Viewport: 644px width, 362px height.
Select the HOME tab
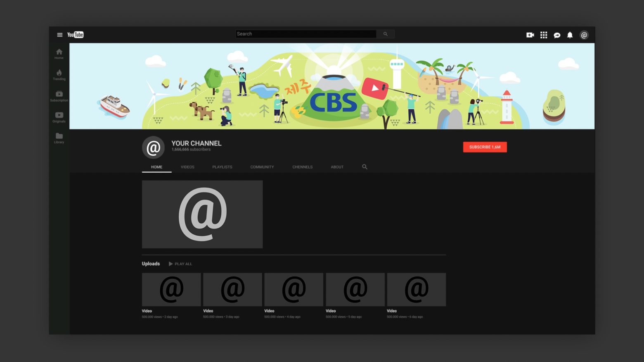pos(156,167)
